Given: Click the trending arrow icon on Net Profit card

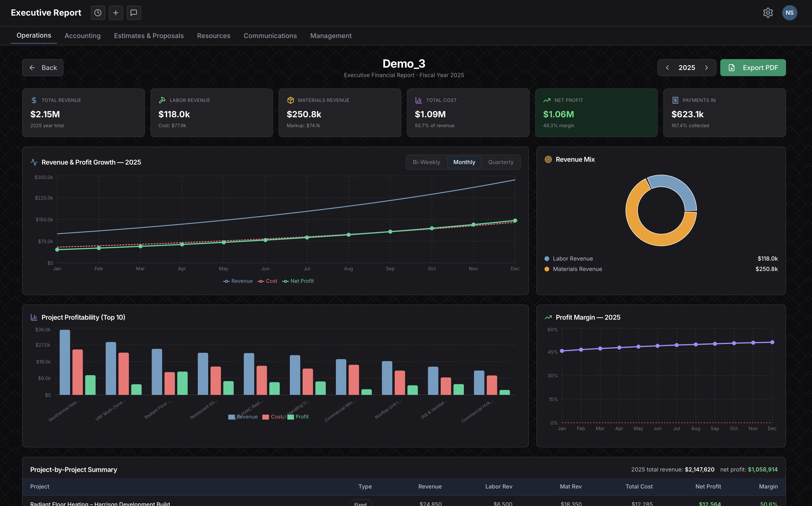Looking at the screenshot, I should coord(547,100).
